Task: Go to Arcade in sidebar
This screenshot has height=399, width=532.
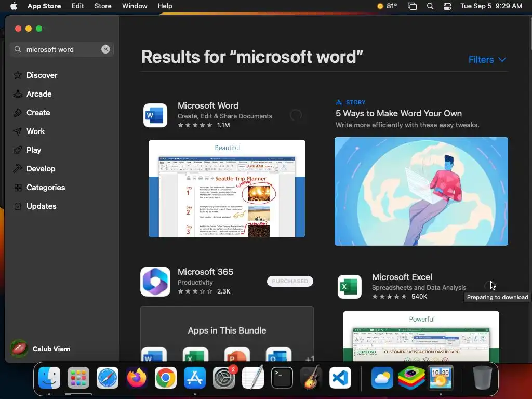Action: point(39,94)
